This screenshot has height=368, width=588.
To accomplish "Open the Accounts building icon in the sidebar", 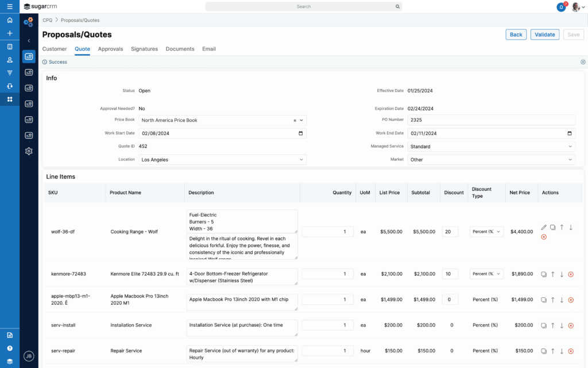I will coord(10,47).
